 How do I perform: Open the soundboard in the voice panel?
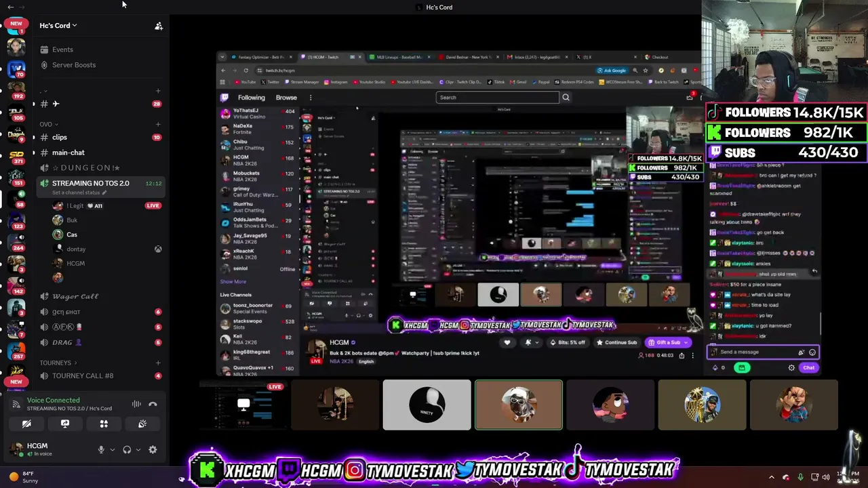[142, 424]
